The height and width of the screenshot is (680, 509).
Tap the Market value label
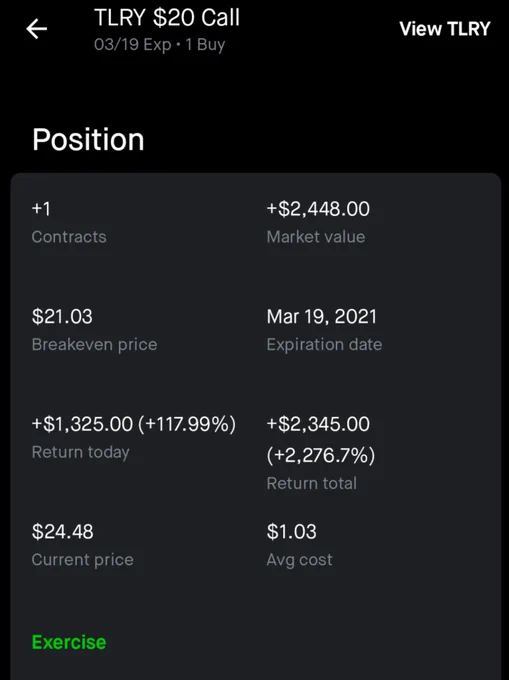[x=316, y=237]
